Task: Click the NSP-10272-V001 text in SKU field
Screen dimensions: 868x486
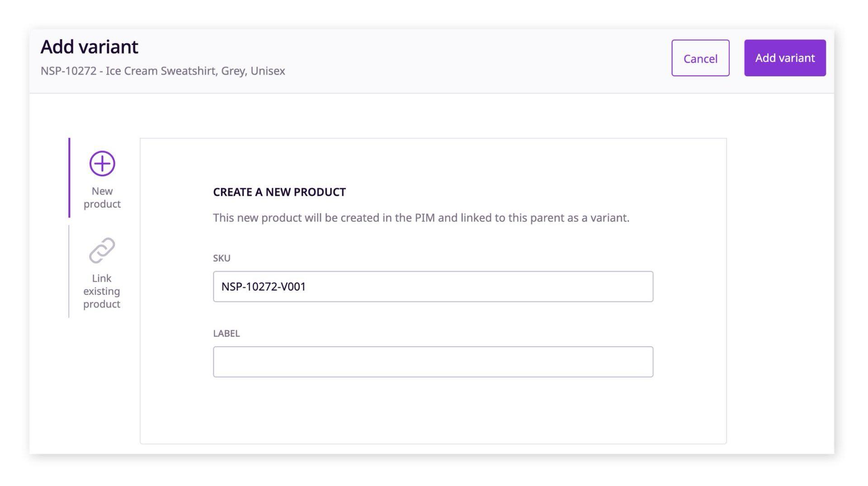Action: pyautogui.click(x=264, y=286)
